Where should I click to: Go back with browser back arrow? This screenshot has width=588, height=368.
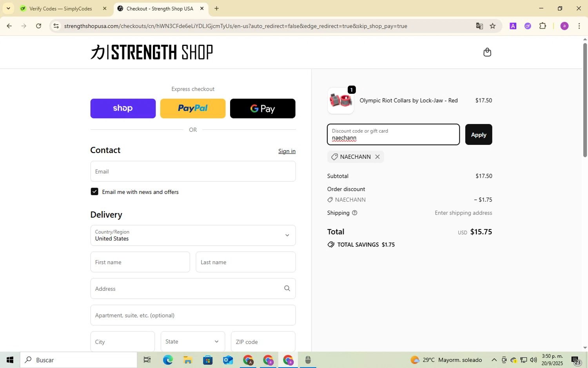pos(9,26)
